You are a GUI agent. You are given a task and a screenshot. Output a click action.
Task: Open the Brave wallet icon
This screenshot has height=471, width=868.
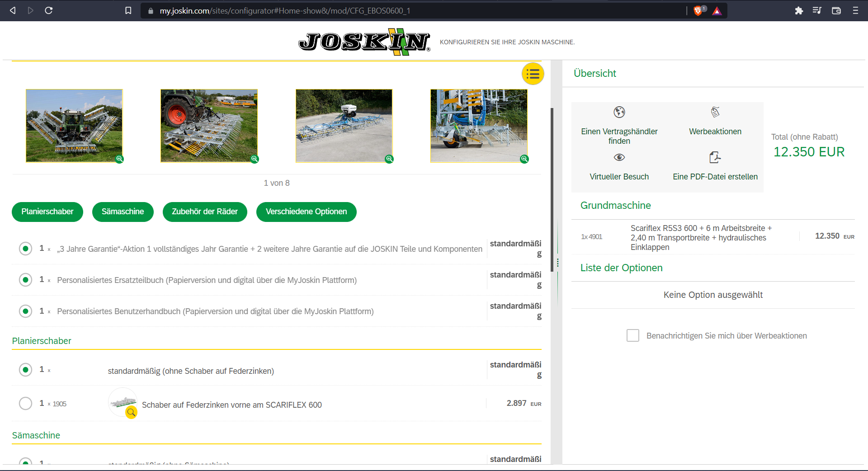tap(836, 10)
